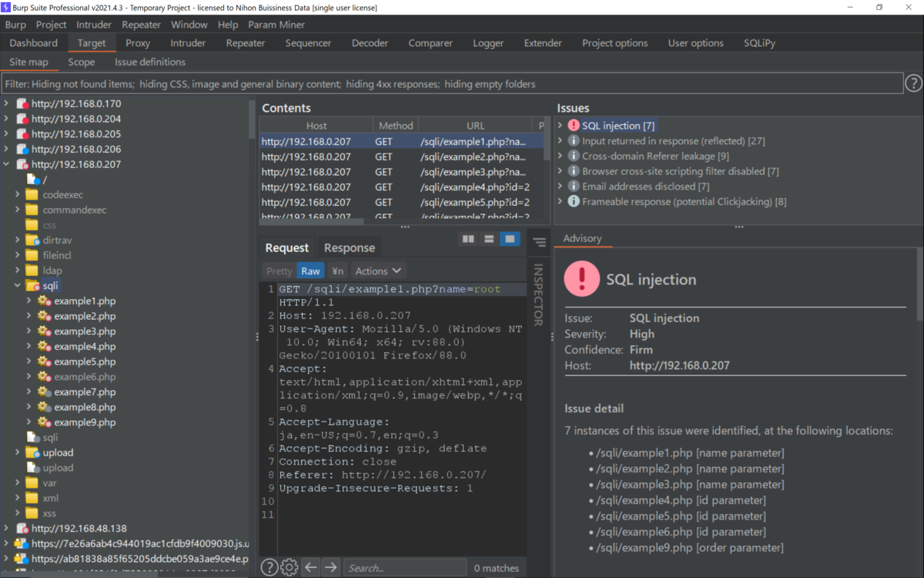924x578 pixels.
Task: Click the site map tree vertical scrollbar
Action: click(x=253, y=118)
